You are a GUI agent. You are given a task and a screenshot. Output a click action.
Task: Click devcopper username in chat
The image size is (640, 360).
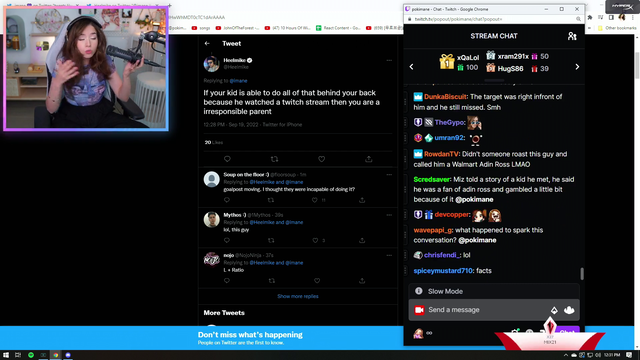click(x=451, y=215)
